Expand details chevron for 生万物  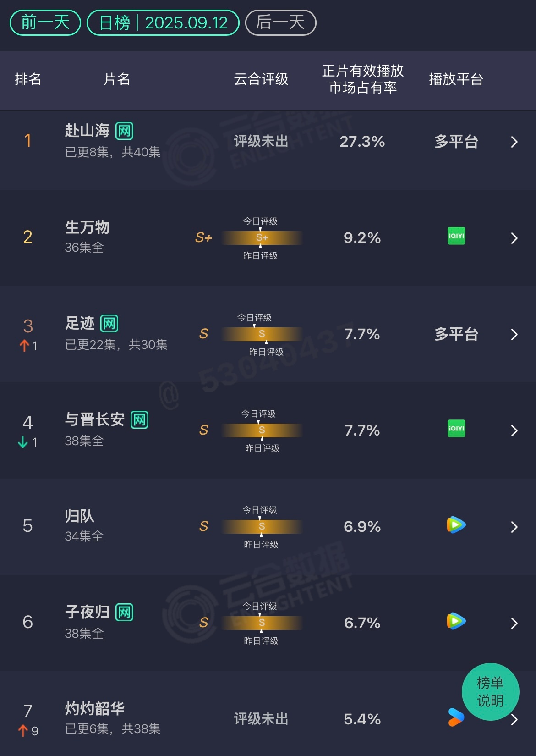514,238
